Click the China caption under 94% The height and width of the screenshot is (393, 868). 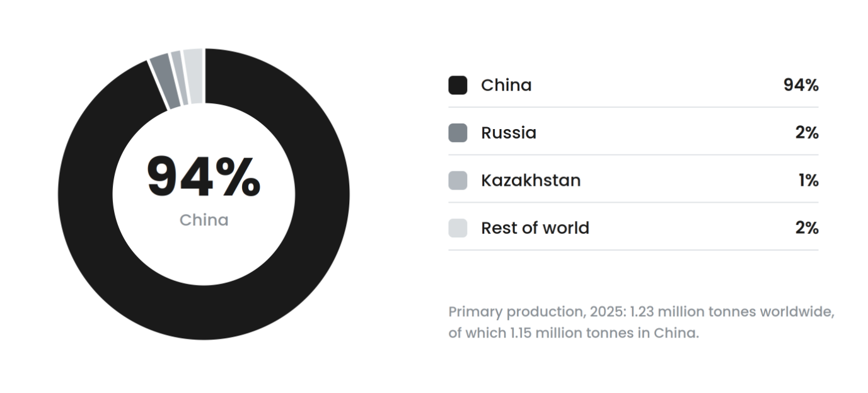(x=204, y=220)
